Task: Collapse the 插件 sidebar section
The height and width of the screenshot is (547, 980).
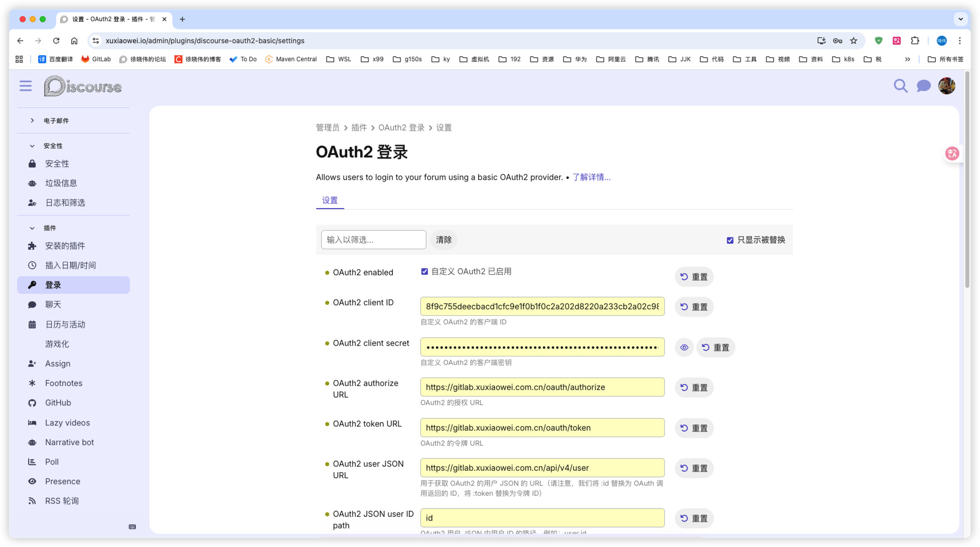Action: point(50,228)
